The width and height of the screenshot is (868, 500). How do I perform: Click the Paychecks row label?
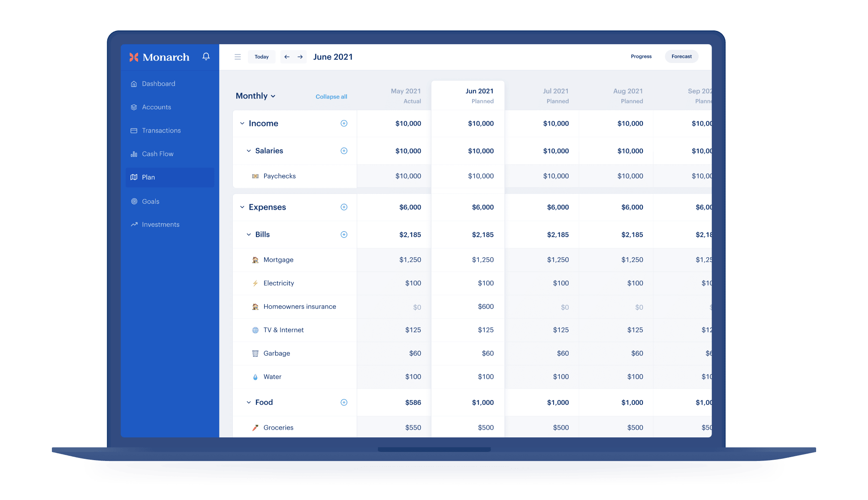pyautogui.click(x=280, y=176)
